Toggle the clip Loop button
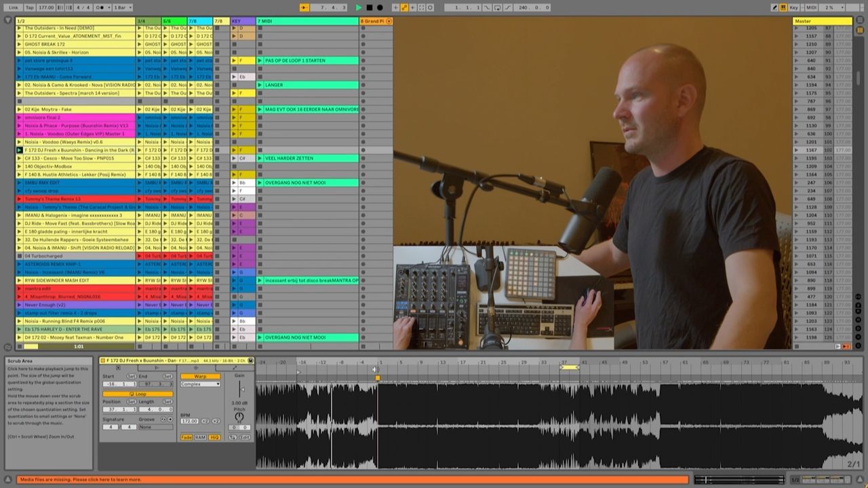 click(138, 394)
